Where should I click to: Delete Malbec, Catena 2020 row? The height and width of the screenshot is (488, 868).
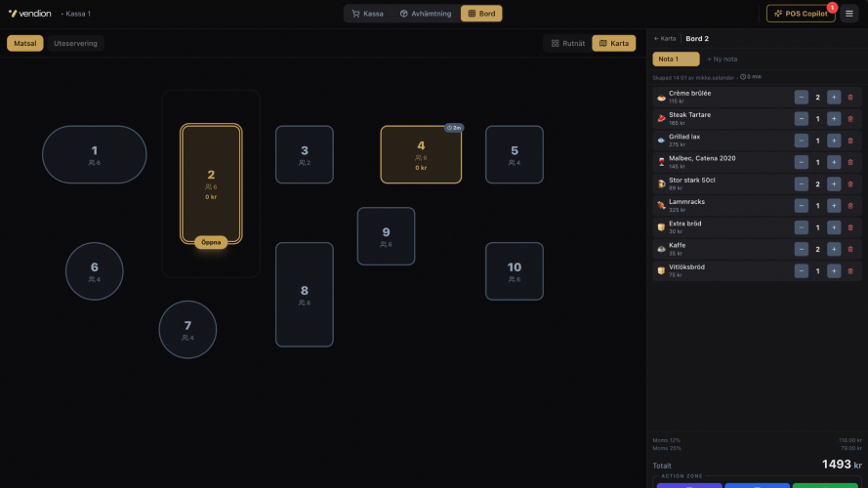click(x=850, y=162)
